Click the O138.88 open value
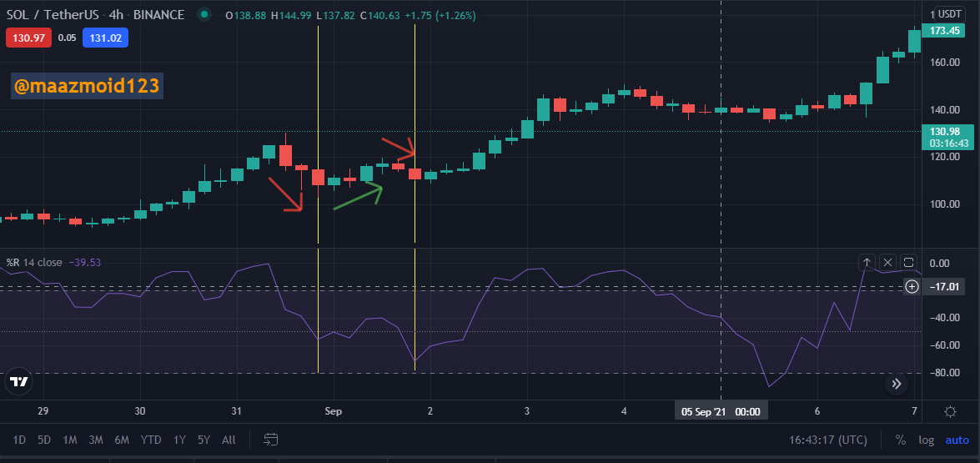 246,16
